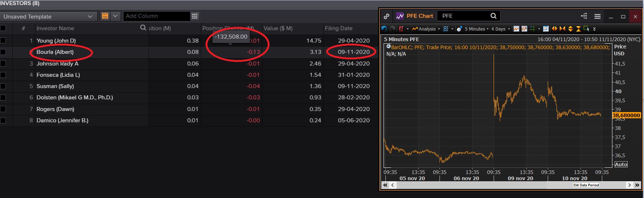The width and height of the screenshot is (644, 198).
Task: Tick the checkbox for Young (John D)
Action: [x=3, y=40]
